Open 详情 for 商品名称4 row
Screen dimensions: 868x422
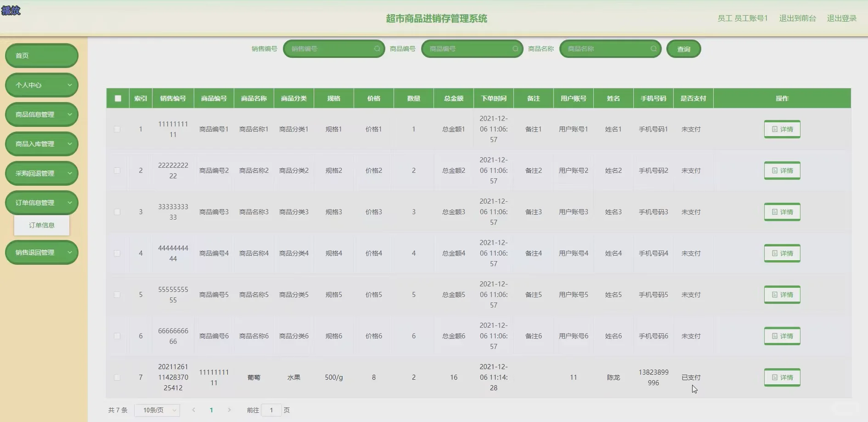[782, 253]
